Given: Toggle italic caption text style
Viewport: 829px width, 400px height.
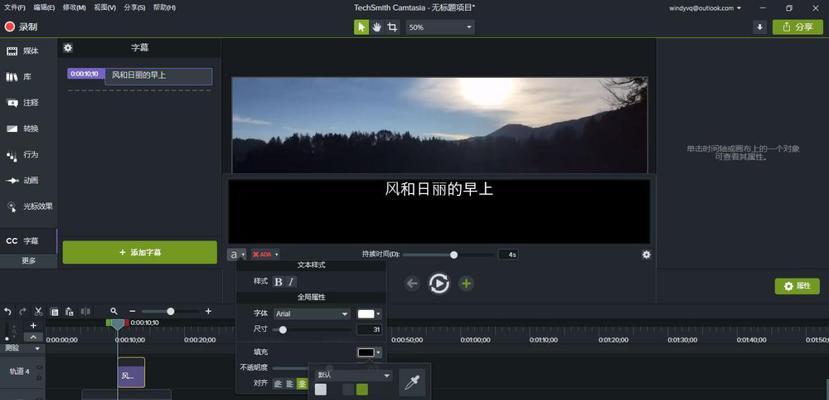Looking at the screenshot, I should (291, 282).
